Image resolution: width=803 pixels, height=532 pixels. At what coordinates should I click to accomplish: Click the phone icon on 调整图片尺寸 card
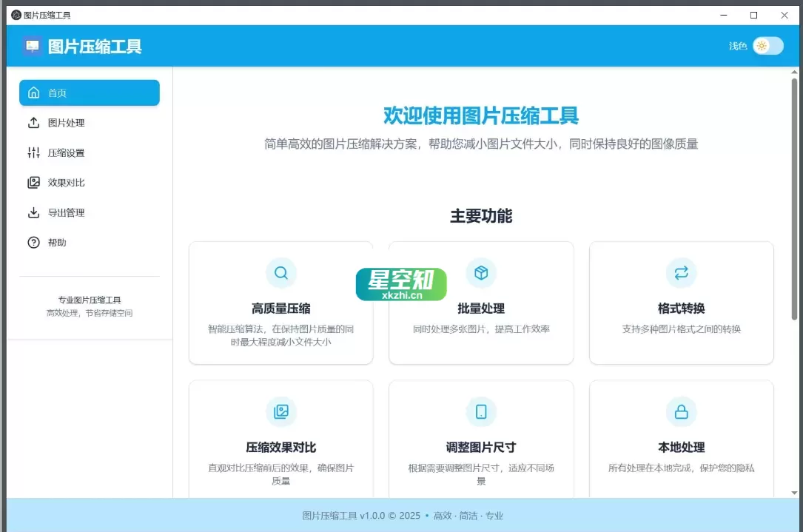point(481,411)
